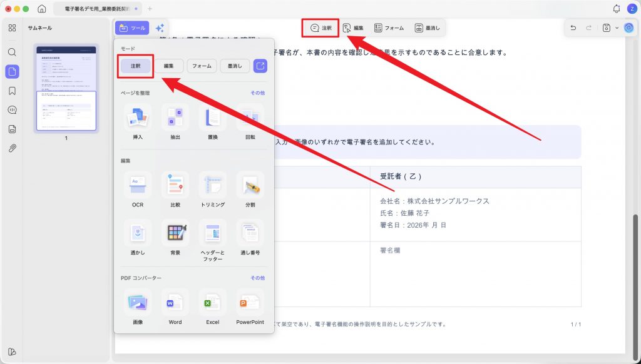Open the 通し番号 Bates numbering tool
Viewport: 641px width, 364px height.
pyautogui.click(x=250, y=238)
